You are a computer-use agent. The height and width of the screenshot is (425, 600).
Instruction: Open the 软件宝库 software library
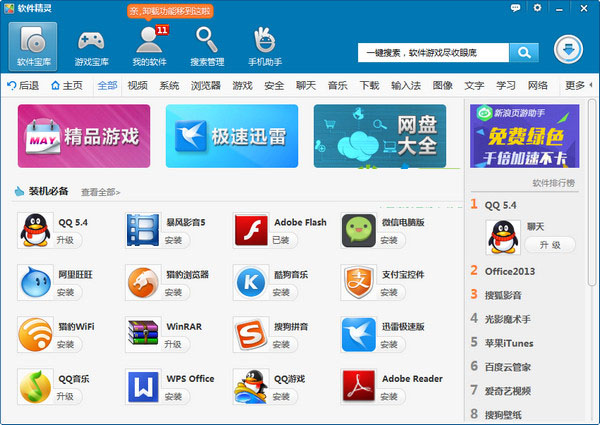[33, 46]
